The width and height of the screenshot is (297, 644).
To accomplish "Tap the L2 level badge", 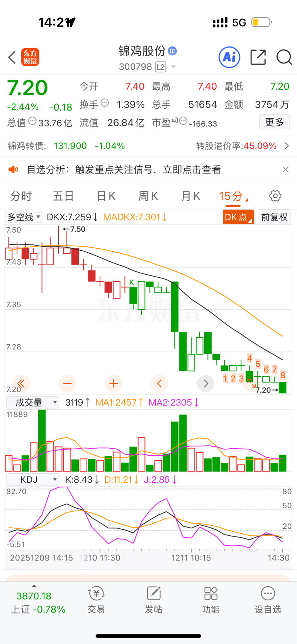I will point(160,67).
